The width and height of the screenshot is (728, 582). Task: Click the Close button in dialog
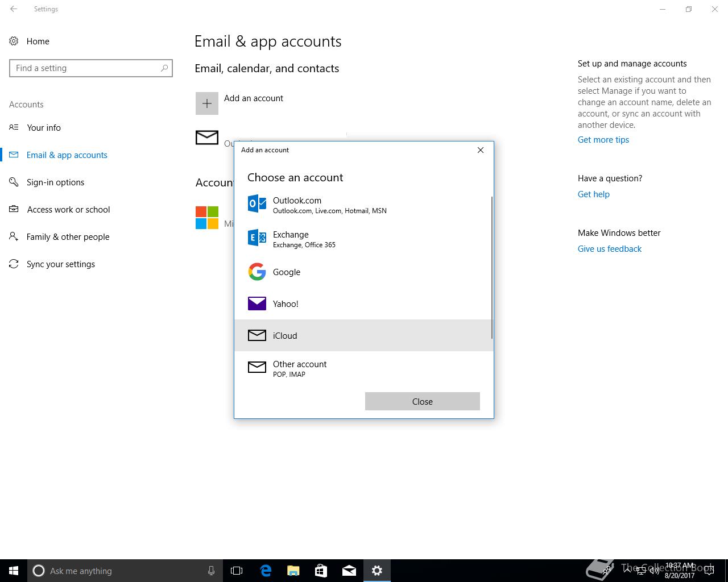(x=423, y=401)
